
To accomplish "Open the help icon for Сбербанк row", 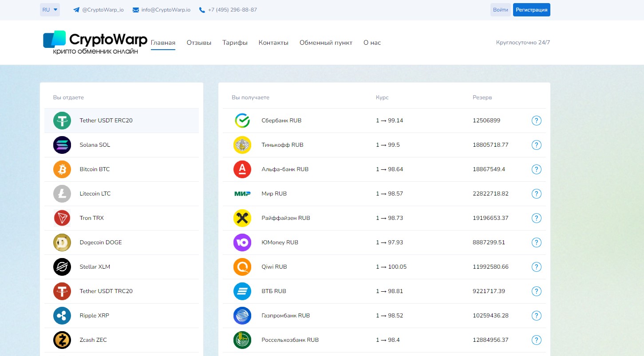I will point(536,121).
